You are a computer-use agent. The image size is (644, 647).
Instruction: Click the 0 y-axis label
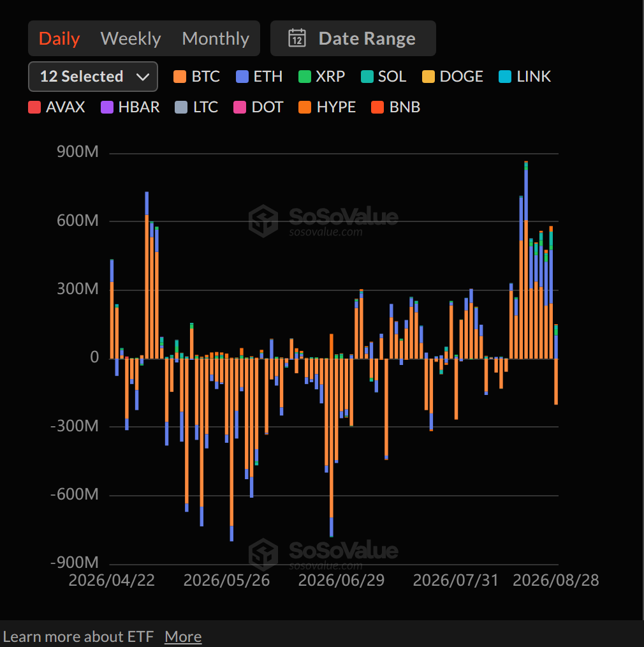(x=94, y=357)
